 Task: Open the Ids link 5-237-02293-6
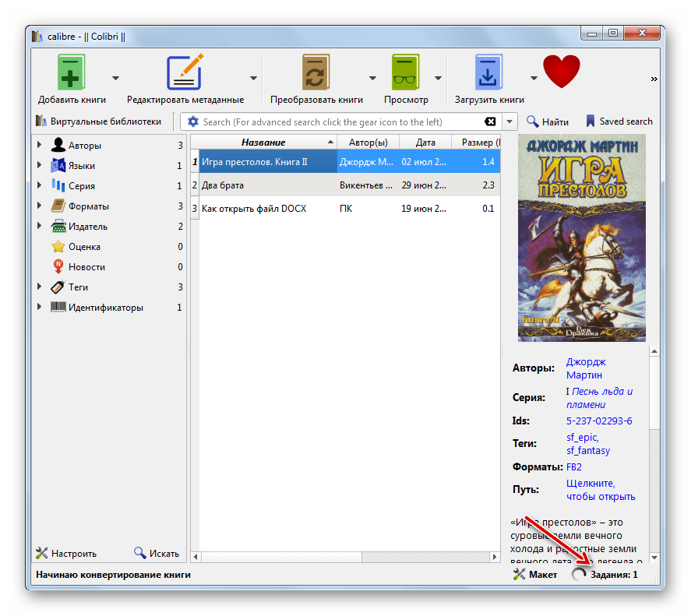tap(599, 421)
